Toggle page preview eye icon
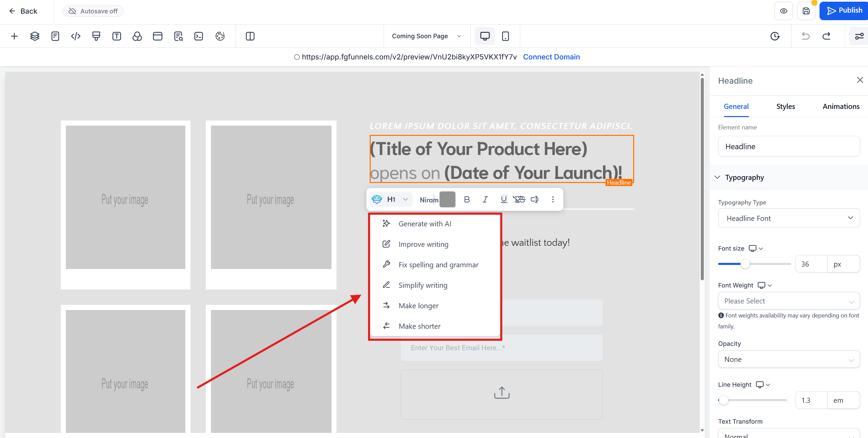Viewport: 868px width, 438px height. point(784,11)
